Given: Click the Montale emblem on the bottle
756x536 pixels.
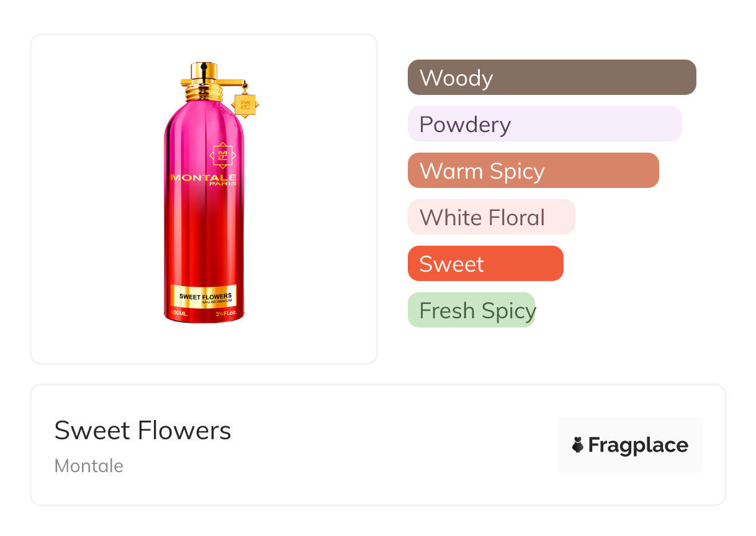Looking at the screenshot, I should pos(222,155).
